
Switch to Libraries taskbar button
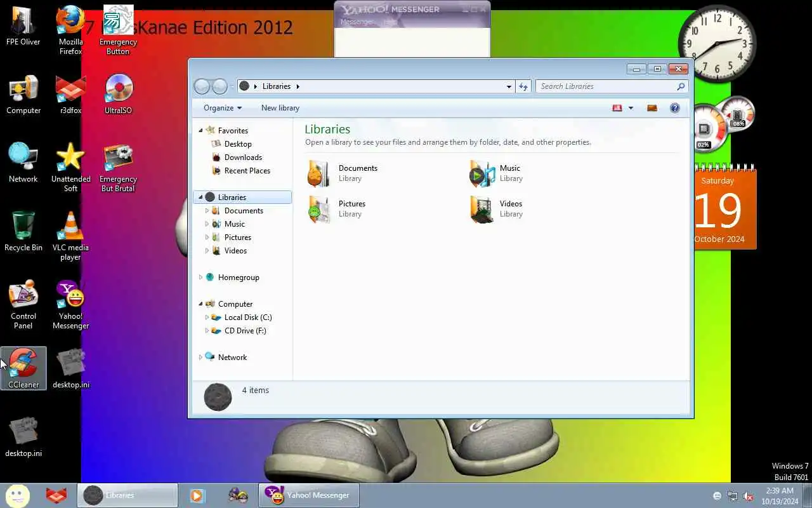(128, 495)
